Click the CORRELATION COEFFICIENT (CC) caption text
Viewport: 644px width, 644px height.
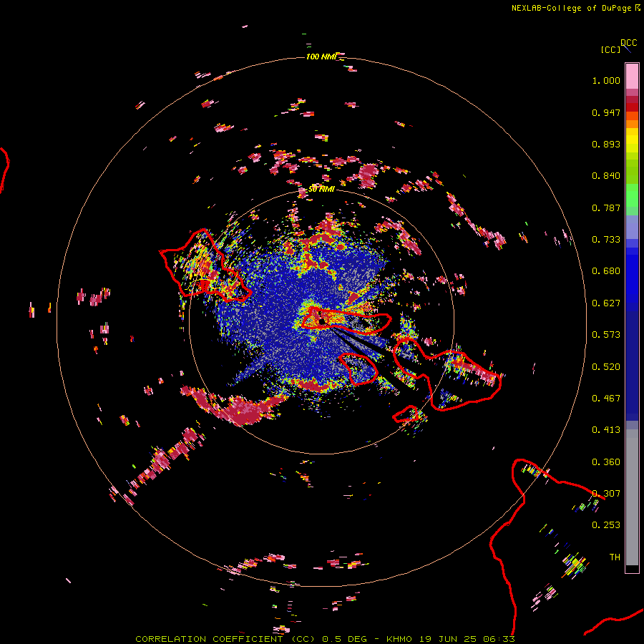coord(225,639)
